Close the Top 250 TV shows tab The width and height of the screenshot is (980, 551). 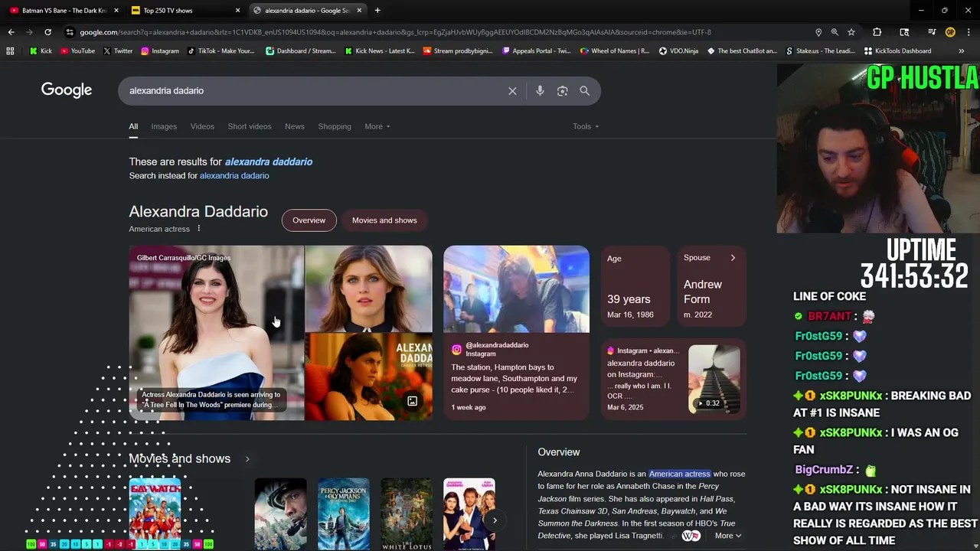[237, 11]
